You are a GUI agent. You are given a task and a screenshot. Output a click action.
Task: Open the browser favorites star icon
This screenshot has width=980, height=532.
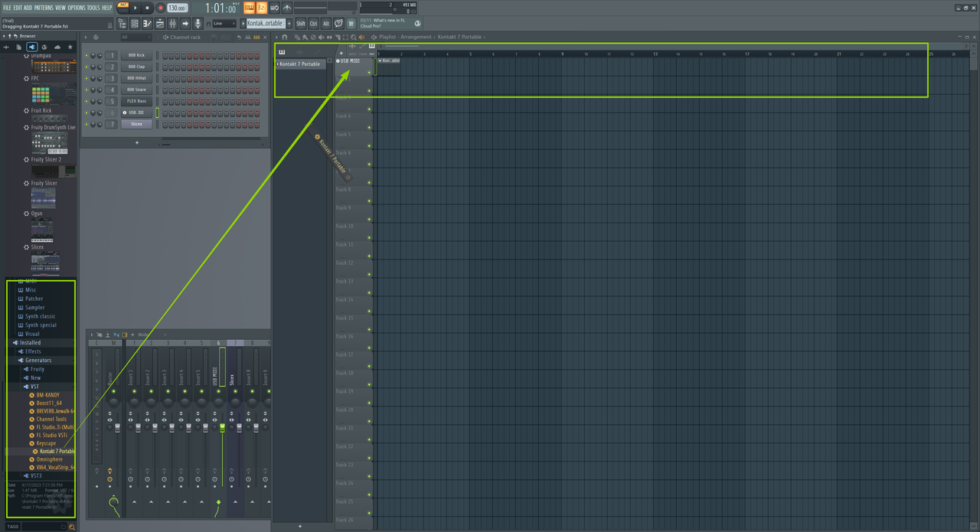click(x=70, y=47)
